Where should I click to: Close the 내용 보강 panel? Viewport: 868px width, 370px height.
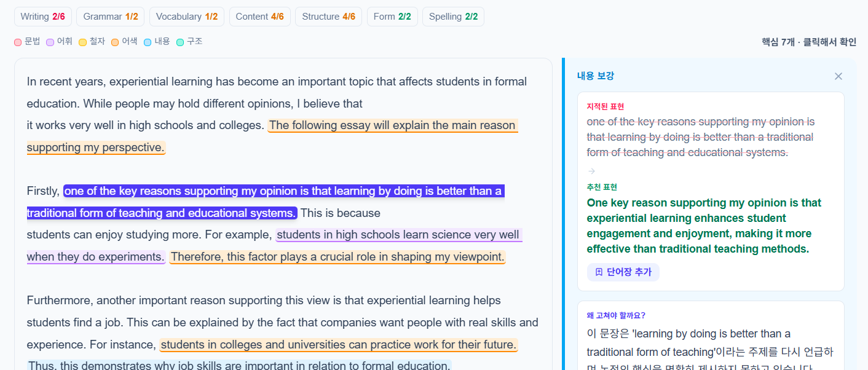(838, 76)
